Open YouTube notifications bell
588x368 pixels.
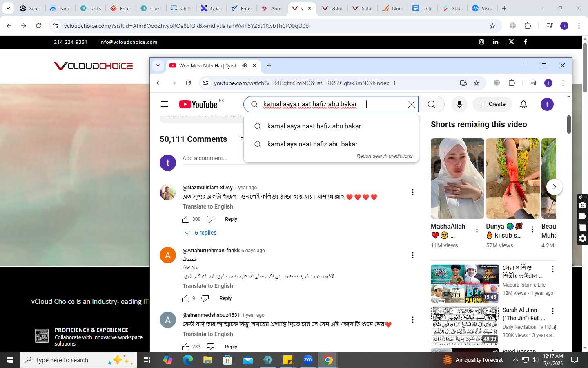tap(523, 104)
